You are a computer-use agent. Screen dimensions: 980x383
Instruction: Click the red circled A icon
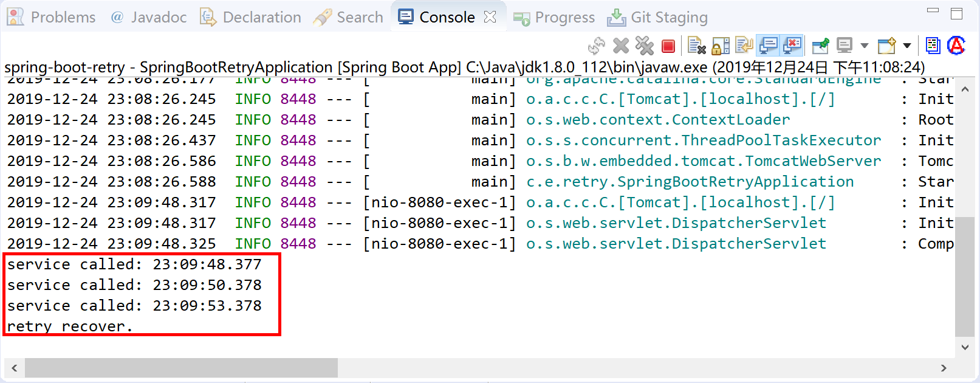click(956, 46)
